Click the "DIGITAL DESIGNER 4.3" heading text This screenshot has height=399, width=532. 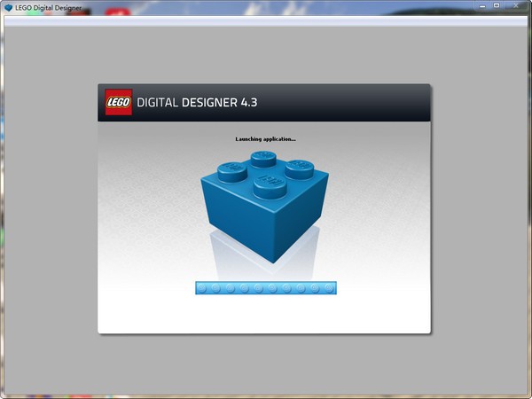pos(198,103)
